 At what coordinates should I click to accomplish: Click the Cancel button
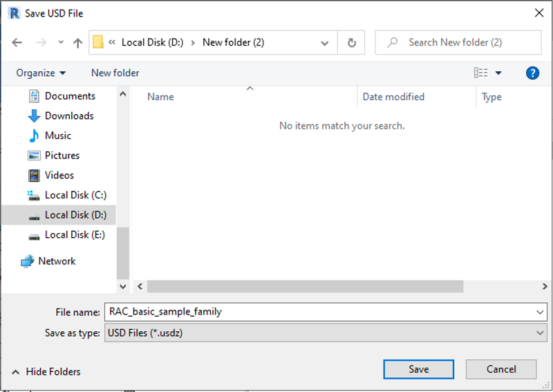[501, 369]
